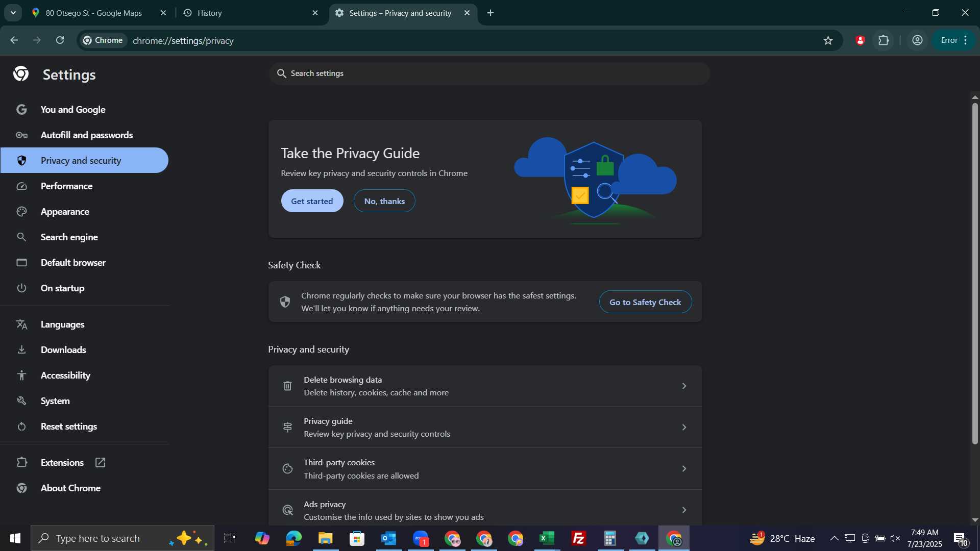Close the Google Maps tab

pyautogui.click(x=163, y=13)
